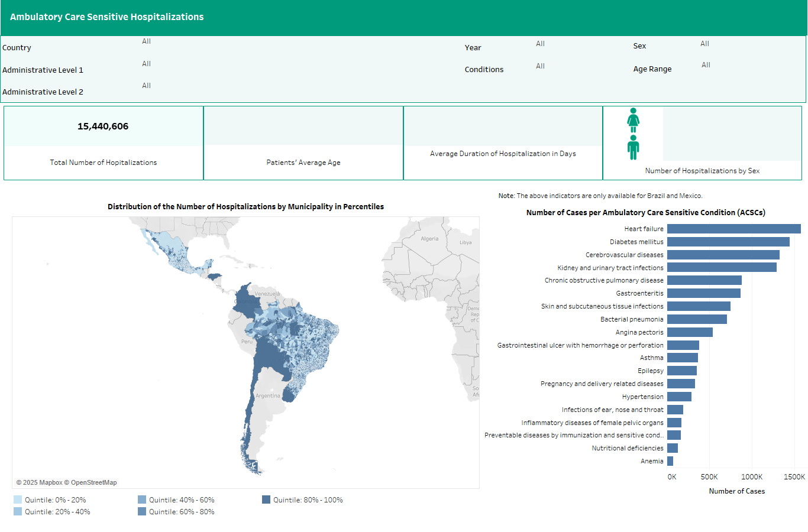Open the Administrative Level 2 filter dropdown
Image resolution: width=808 pixels, height=532 pixels.
[146, 85]
